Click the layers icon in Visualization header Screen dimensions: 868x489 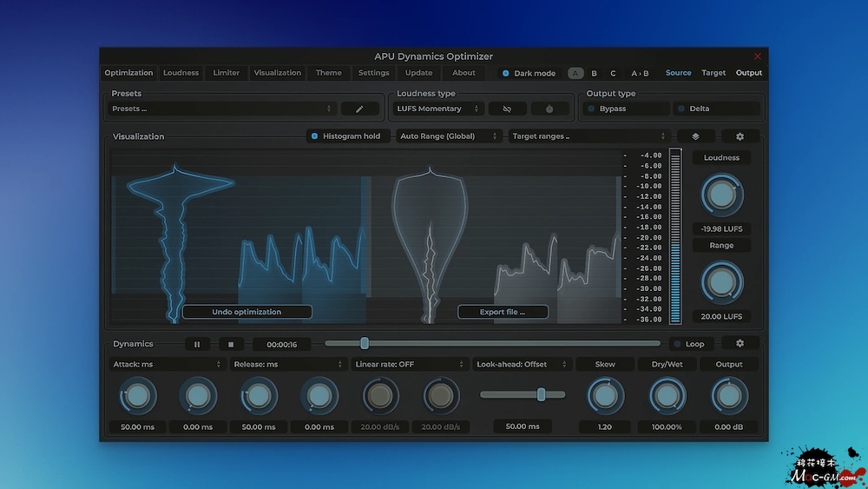[x=696, y=136]
